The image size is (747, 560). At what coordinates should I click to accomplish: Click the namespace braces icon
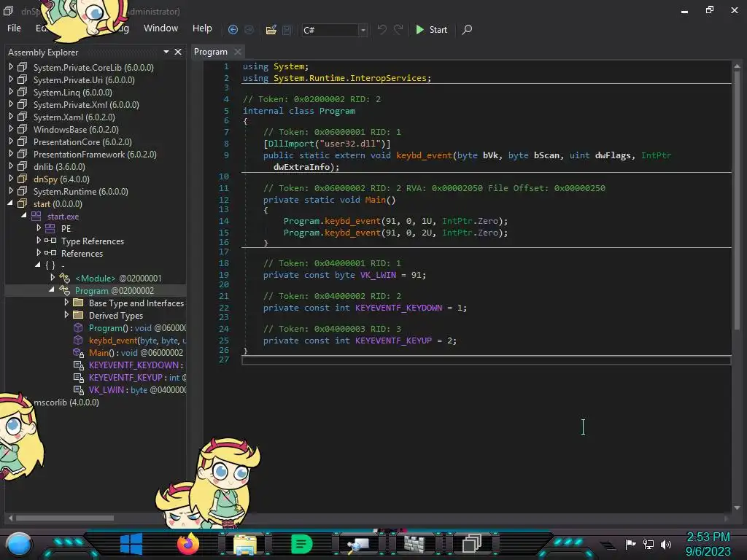[50, 265]
